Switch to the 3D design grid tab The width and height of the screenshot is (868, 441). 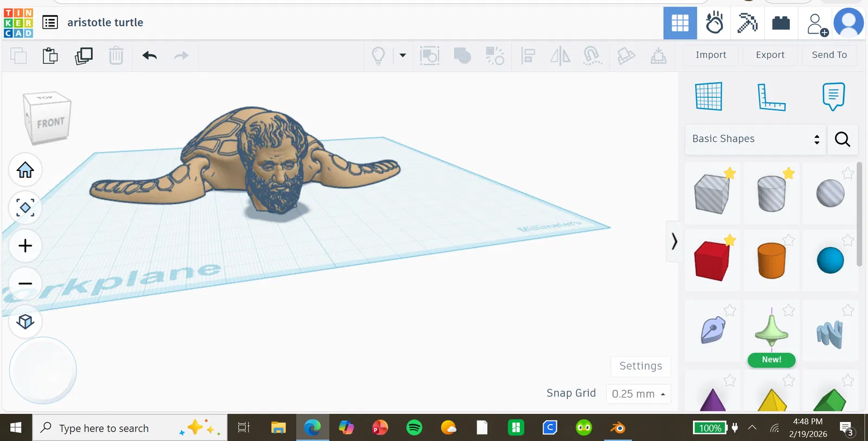click(x=680, y=23)
